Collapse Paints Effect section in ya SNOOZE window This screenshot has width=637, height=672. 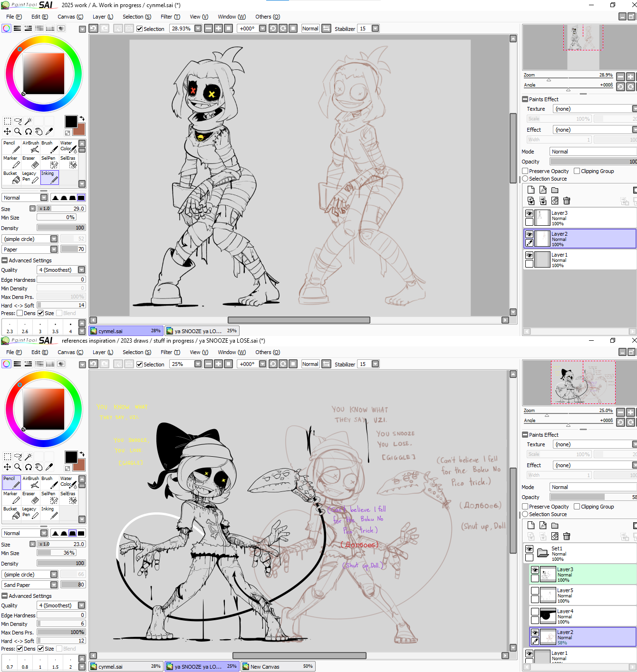(525, 435)
